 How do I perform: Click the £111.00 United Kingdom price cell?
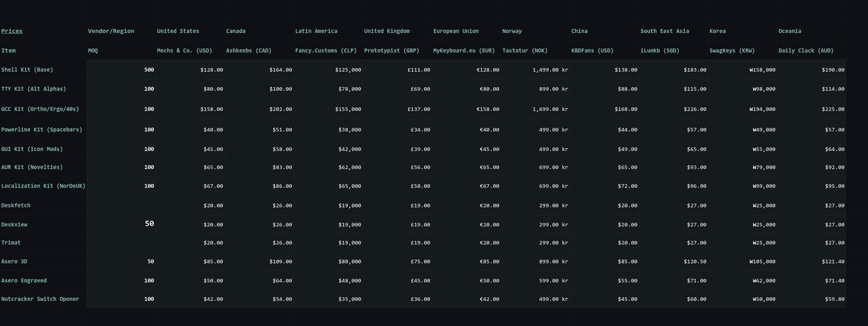420,70
